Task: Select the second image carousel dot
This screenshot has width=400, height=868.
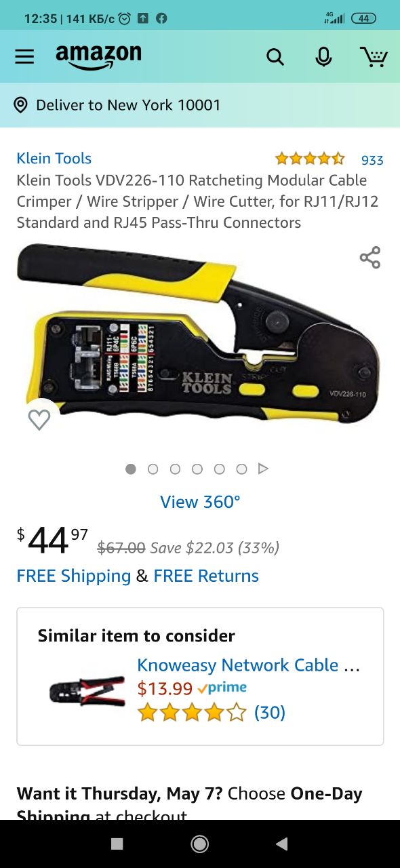Action: (x=153, y=469)
